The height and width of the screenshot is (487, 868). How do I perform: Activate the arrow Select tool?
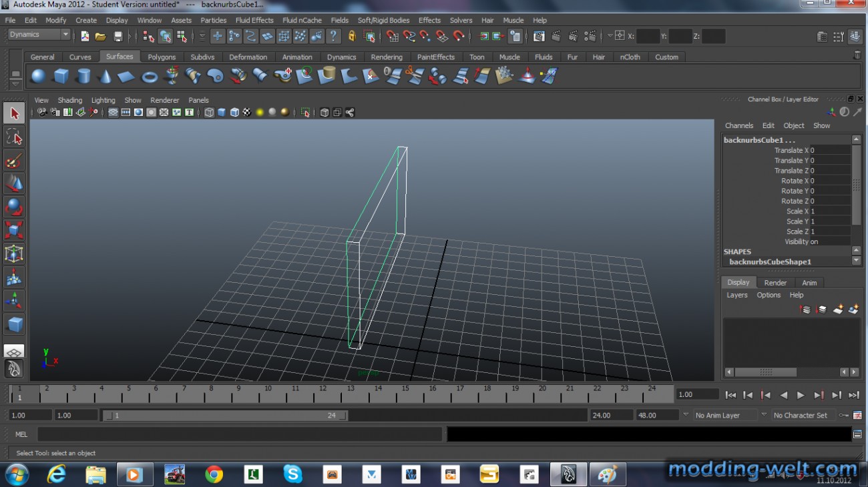click(14, 113)
